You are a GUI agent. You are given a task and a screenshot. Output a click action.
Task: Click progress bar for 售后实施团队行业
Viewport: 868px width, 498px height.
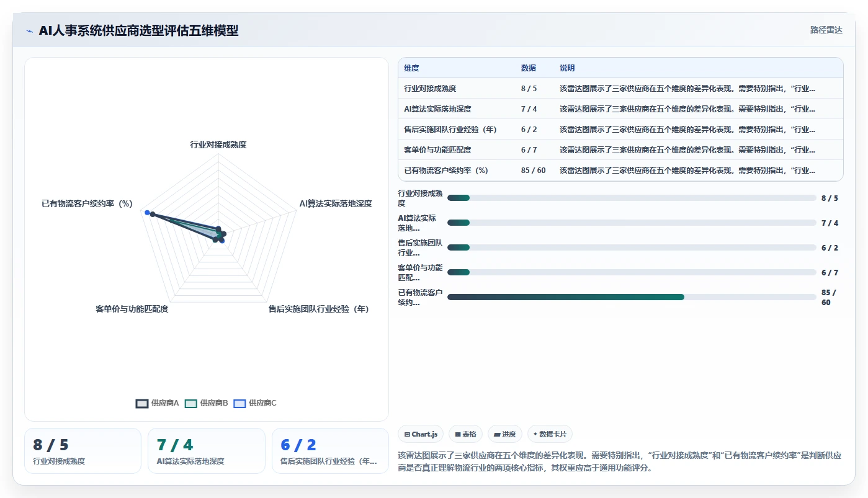coord(632,247)
